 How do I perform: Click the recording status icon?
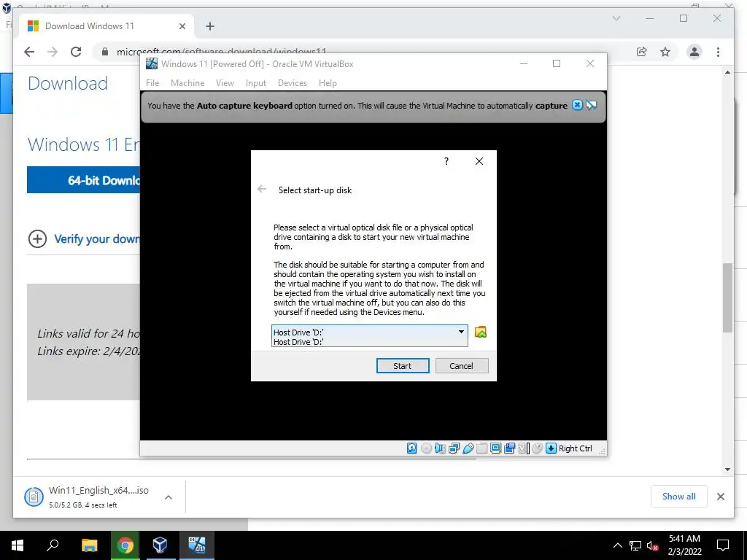click(x=509, y=448)
